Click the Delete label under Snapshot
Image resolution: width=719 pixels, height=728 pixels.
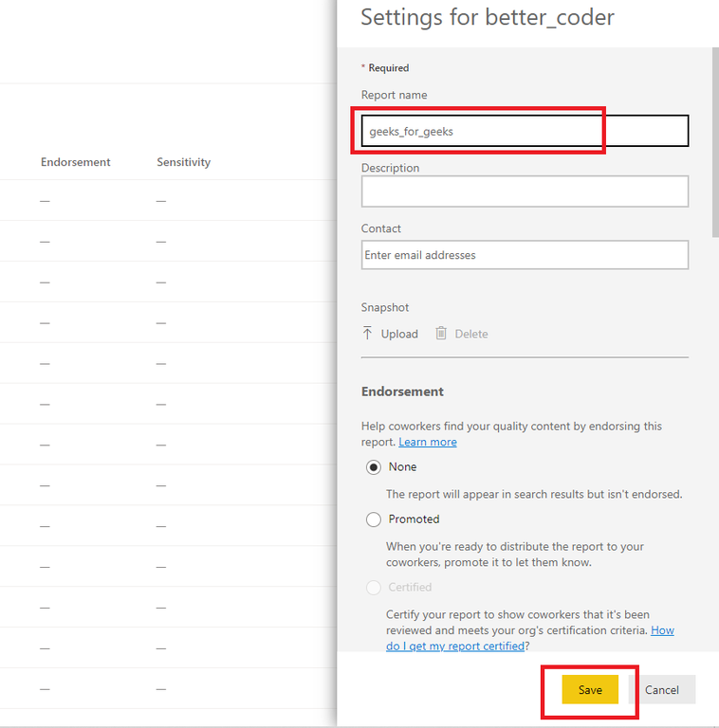(x=471, y=334)
